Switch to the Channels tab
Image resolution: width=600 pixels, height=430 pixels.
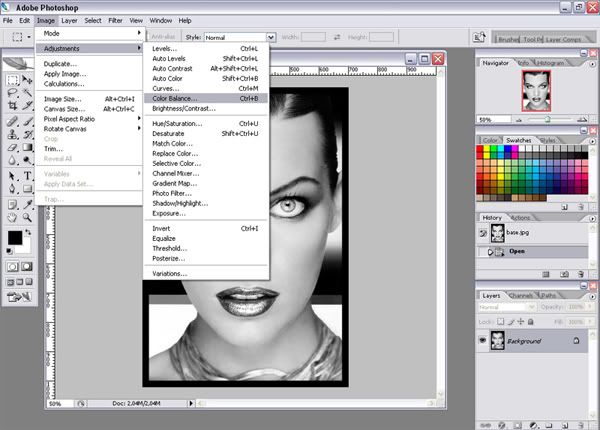pos(521,295)
